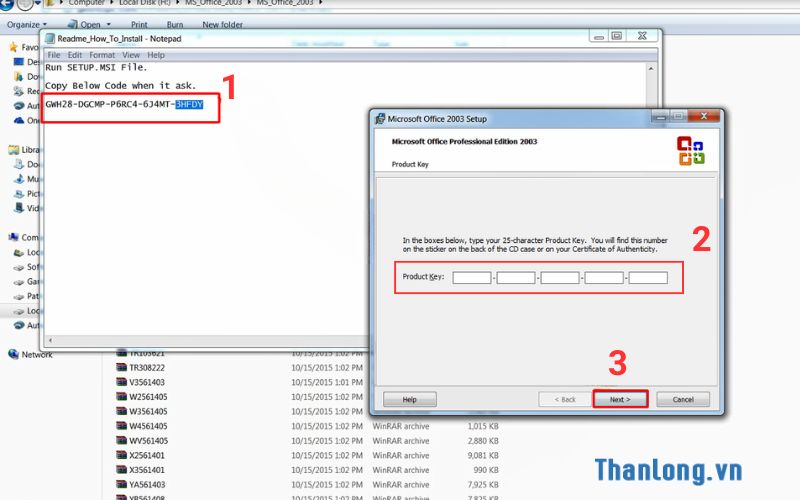
Task: Click the Open dropdown arrow in the Explorer toolbar
Action: [110, 24]
